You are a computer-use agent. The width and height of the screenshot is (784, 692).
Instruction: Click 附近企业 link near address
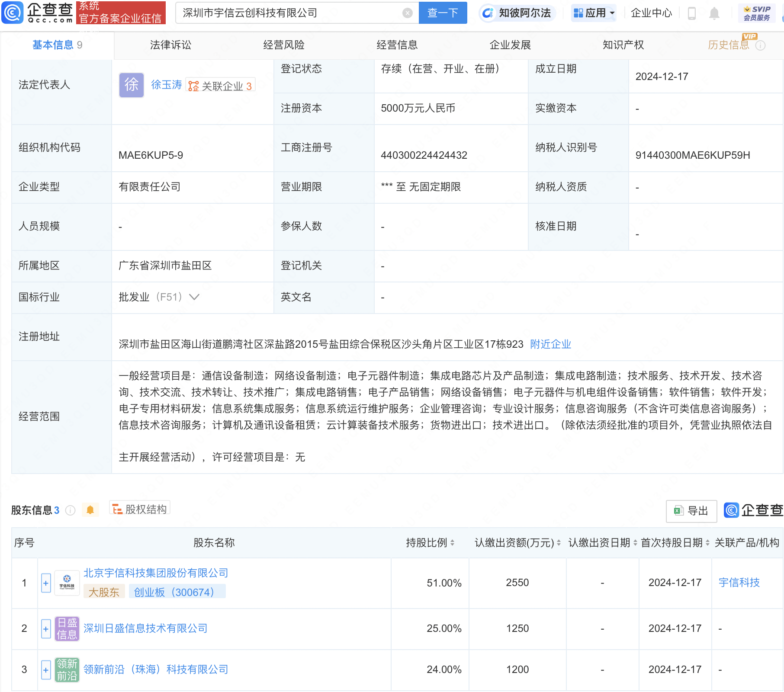550,344
